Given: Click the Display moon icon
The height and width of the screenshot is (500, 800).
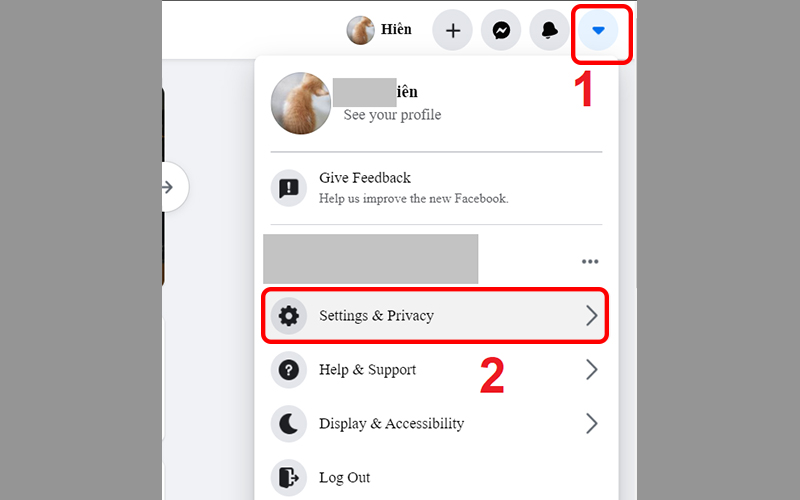Looking at the screenshot, I should click(x=289, y=423).
